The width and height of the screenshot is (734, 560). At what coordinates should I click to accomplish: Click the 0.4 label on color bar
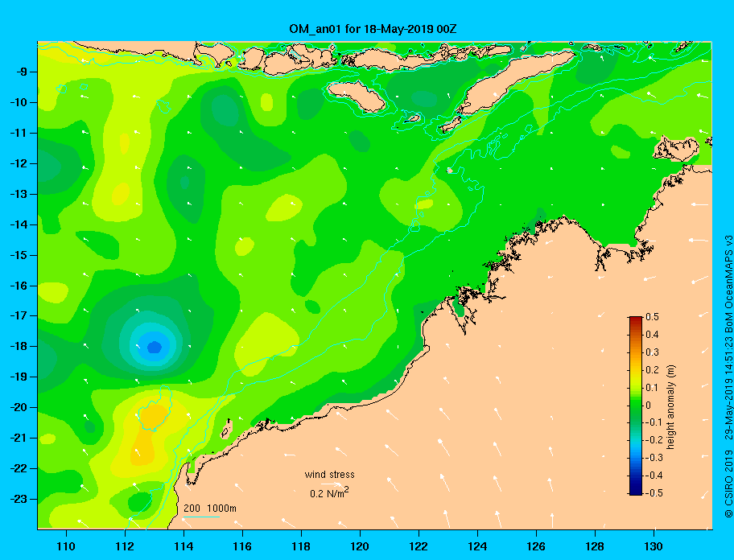pyautogui.click(x=652, y=335)
